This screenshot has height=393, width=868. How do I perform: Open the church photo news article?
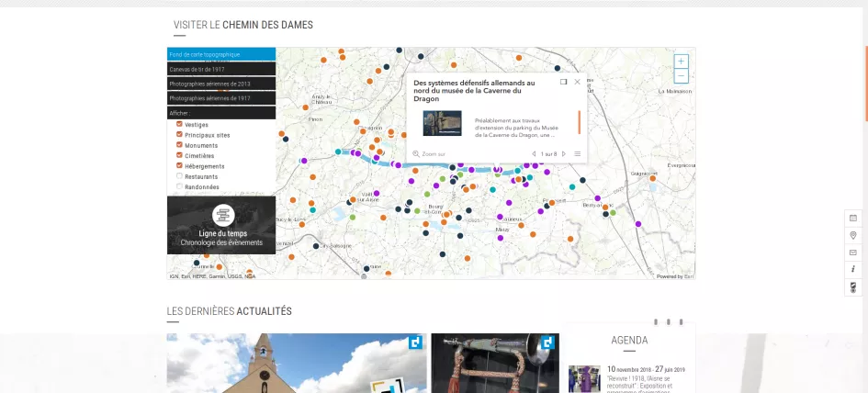coord(297,363)
